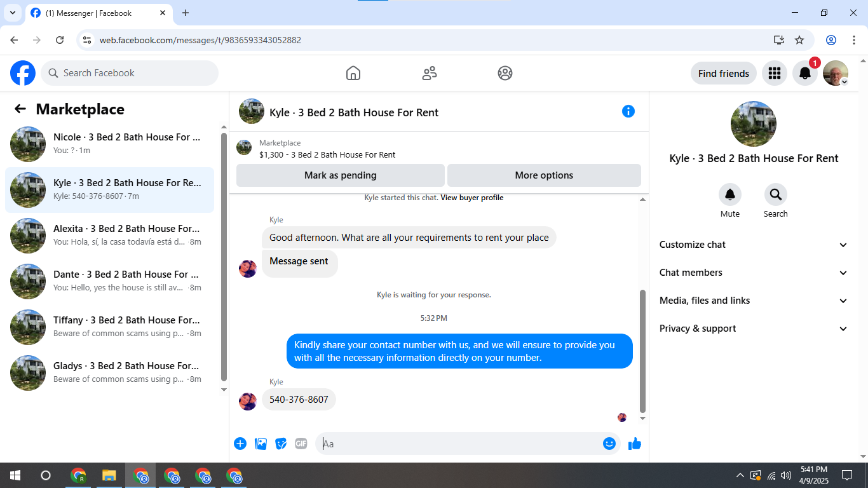This screenshot has height=488, width=868.
Task: Go back to the previous browser page
Action: 15,40
